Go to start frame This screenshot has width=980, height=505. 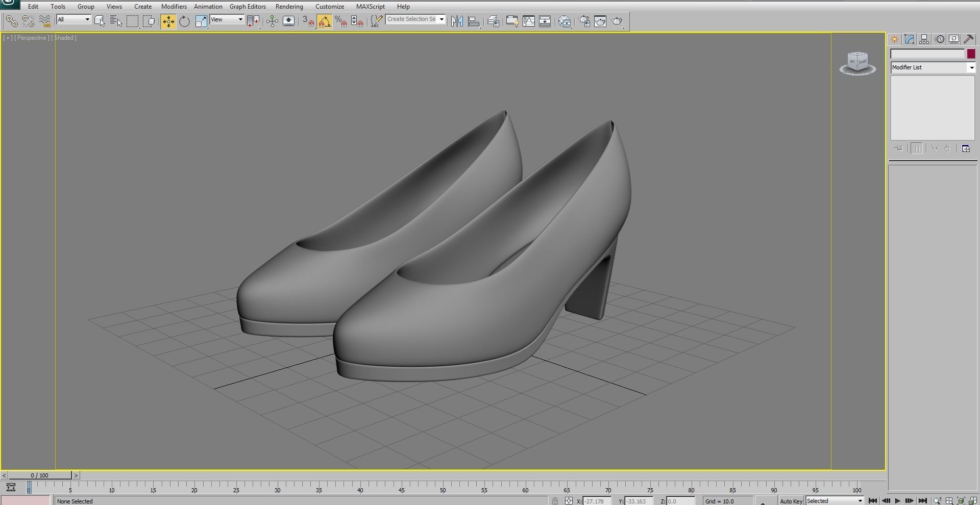[873, 501]
